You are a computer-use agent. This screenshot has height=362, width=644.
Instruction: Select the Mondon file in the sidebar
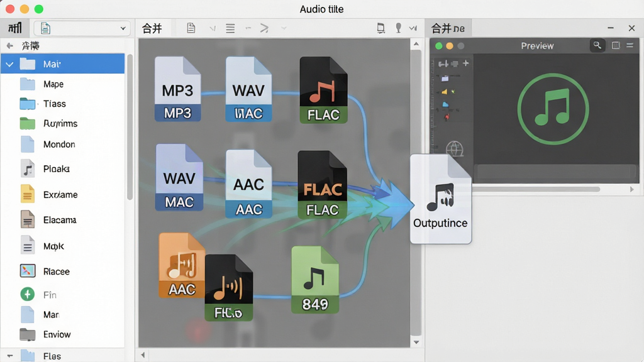click(62, 145)
